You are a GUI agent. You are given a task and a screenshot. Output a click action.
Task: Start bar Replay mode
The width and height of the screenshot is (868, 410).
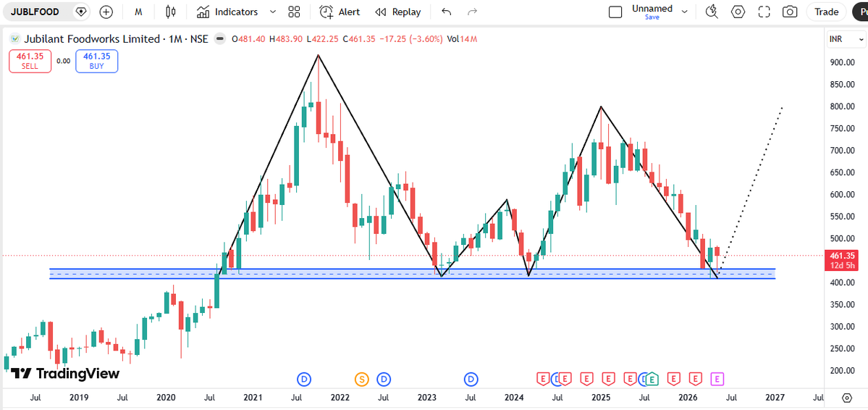tap(397, 12)
